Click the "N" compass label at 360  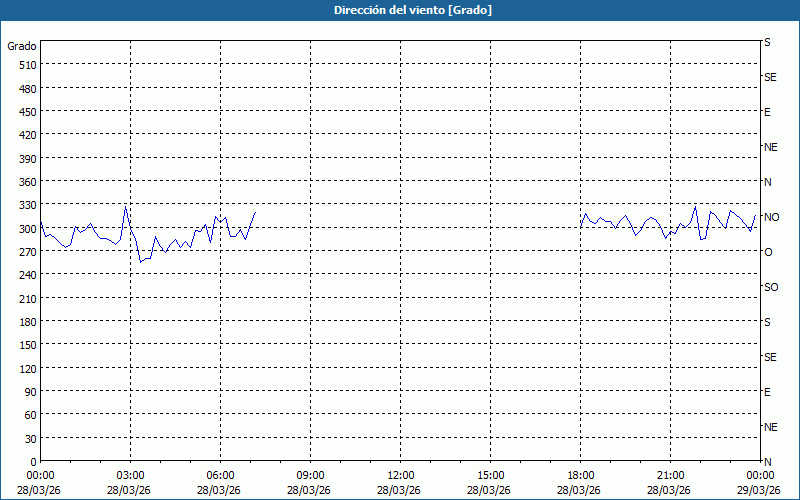(x=767, y=182)
